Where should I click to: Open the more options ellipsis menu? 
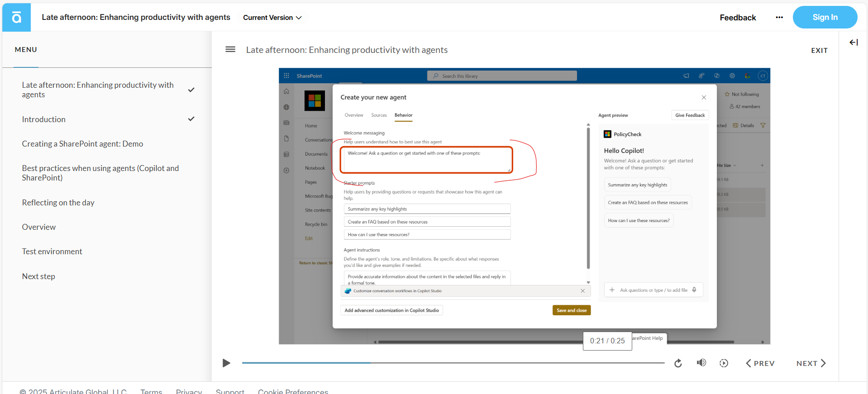coord(779,17)
